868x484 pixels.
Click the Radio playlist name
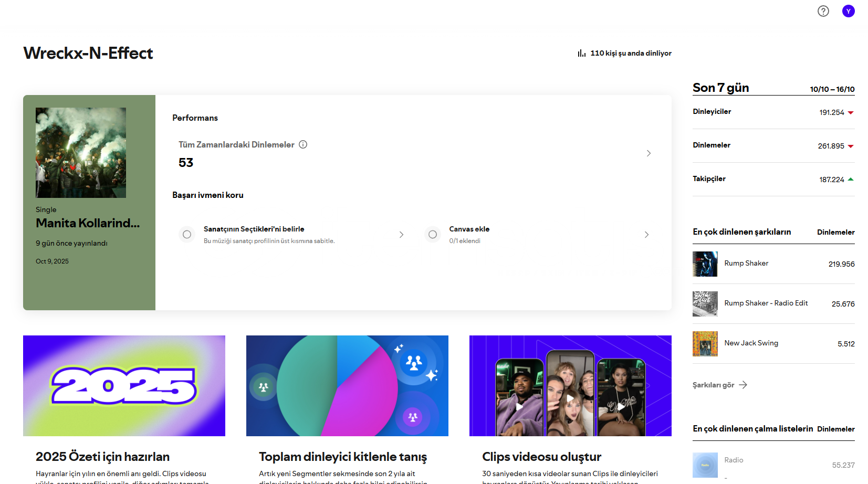pos(734,460)
